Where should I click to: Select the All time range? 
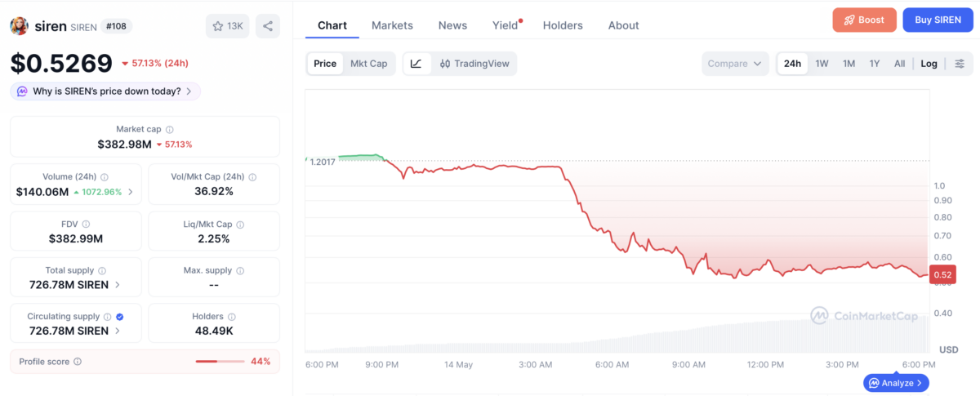[x=900, y=64]
